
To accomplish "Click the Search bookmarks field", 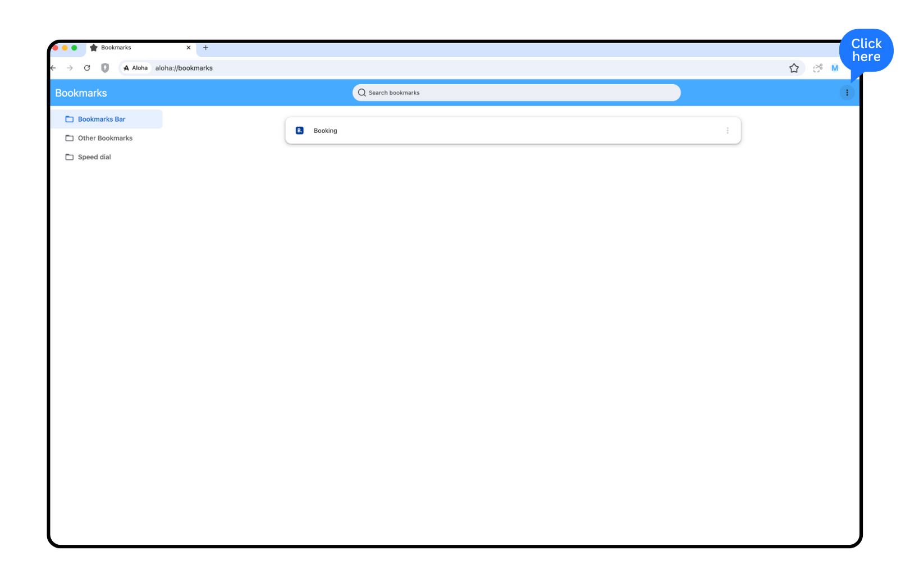I will pos(516,93).
